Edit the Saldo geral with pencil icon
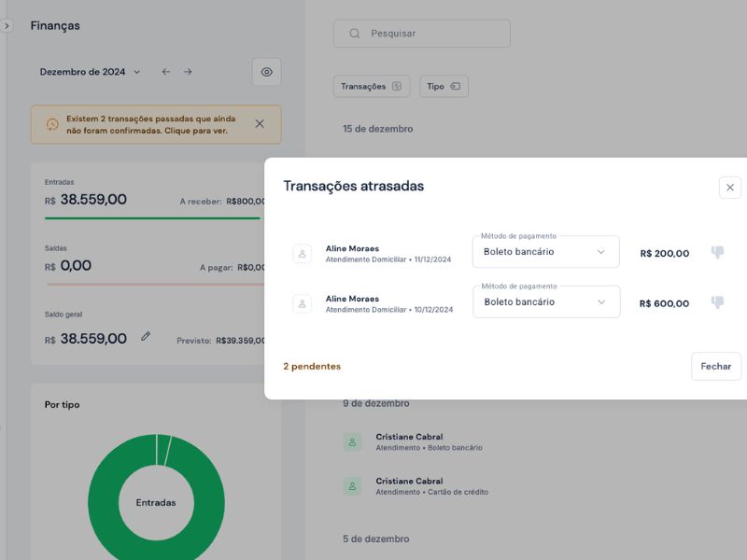747x560 pixels. [x=147, y=338]
